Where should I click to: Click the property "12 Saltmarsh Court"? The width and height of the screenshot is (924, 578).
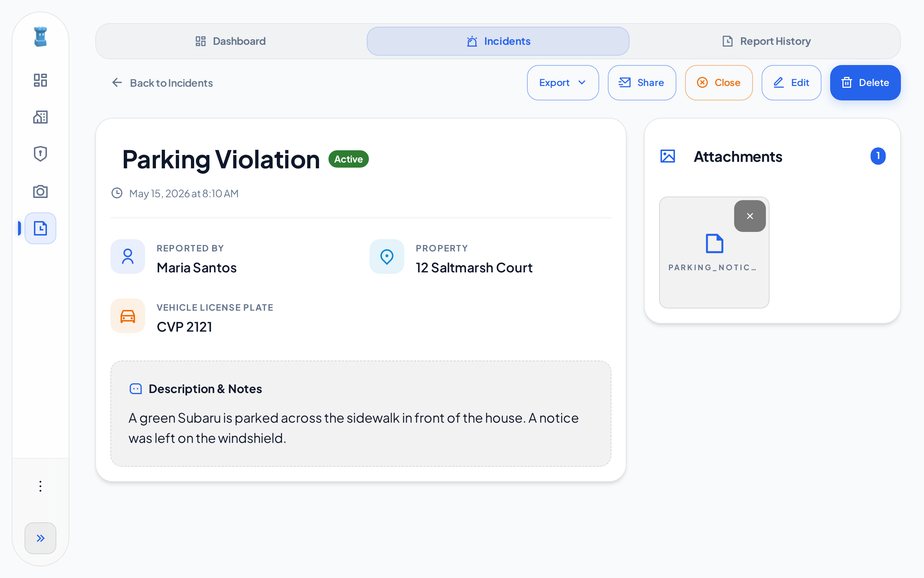(x=474, y=268)
